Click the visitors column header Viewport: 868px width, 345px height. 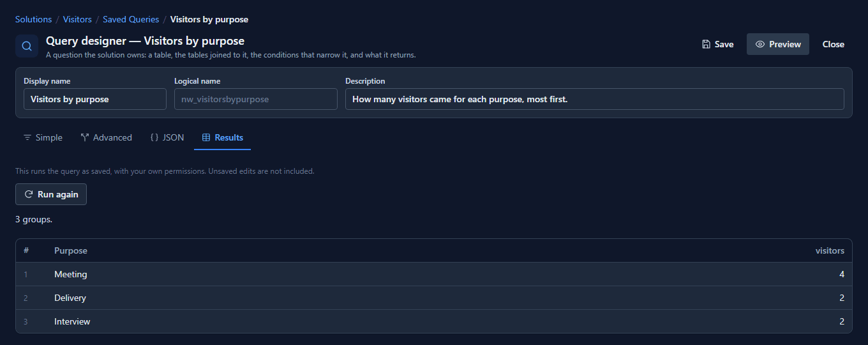point(830,250)
